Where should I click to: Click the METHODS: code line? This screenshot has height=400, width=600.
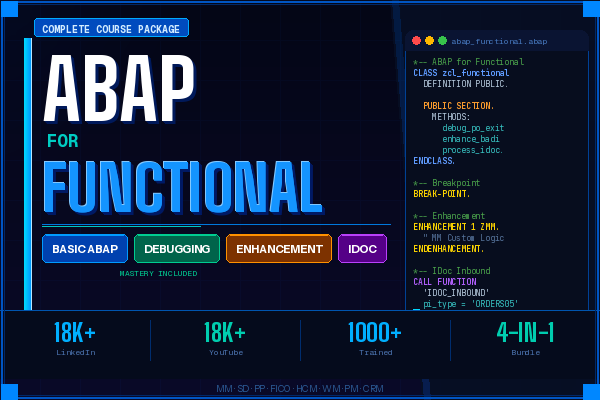451,117
